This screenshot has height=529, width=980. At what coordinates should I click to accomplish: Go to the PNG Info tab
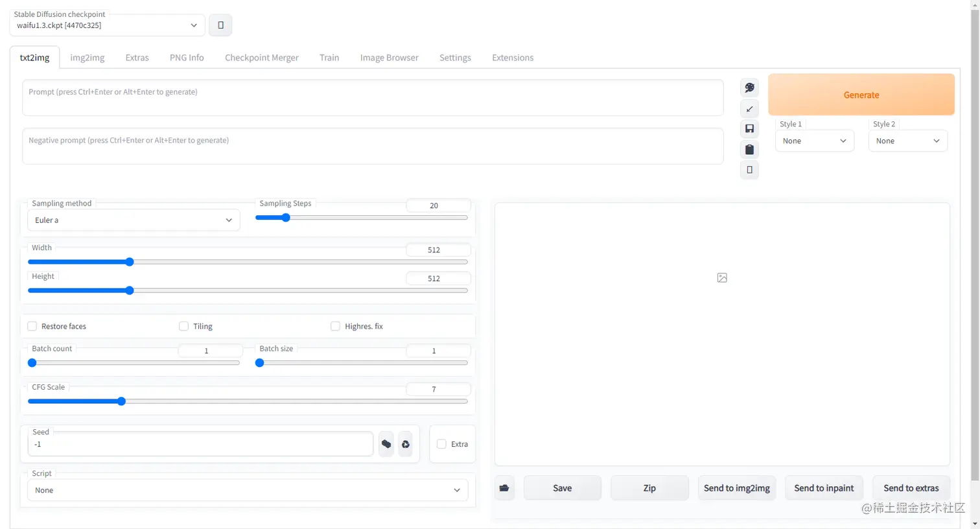(187, 57)
